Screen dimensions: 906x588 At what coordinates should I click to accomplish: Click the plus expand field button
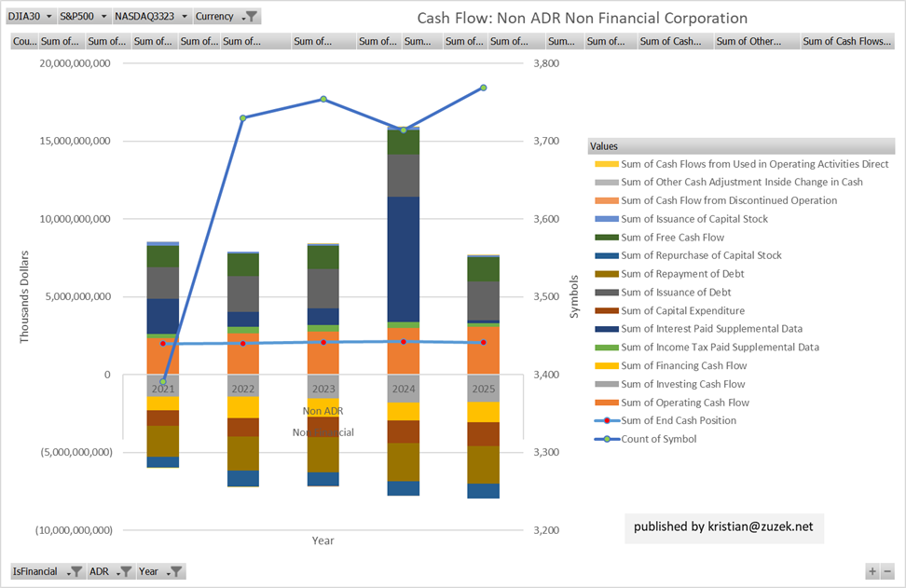pos(872,571)
